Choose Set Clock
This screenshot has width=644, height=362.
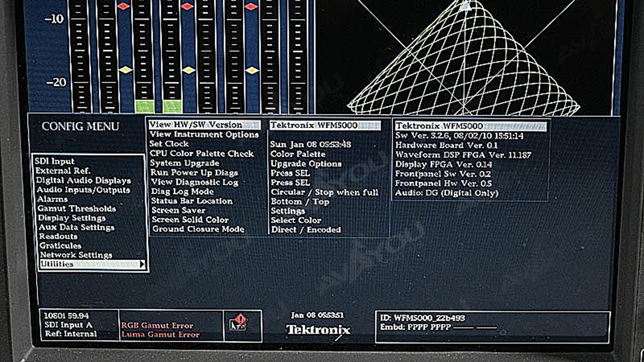tap(169, 144)
